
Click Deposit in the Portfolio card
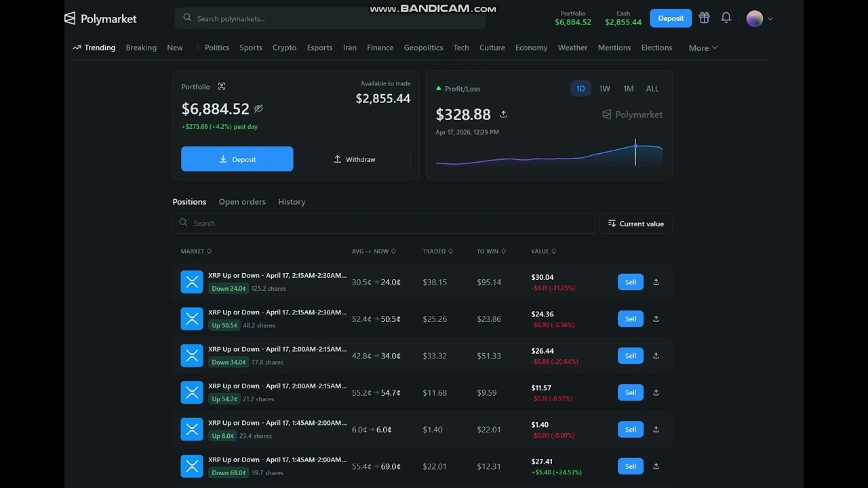click(237, 159)
